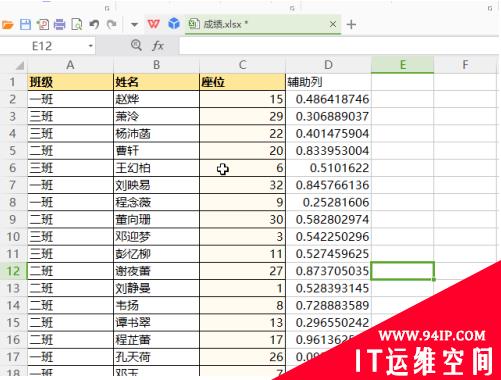The height and width of the screenshot is (380, 501).
Task: Click into the formula bar input
Action: coord(340,46)
